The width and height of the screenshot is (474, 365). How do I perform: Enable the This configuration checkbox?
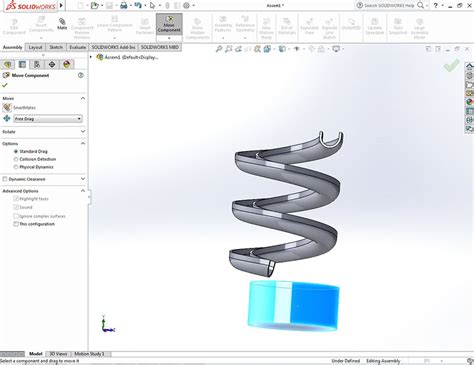[x=16, y=224]
